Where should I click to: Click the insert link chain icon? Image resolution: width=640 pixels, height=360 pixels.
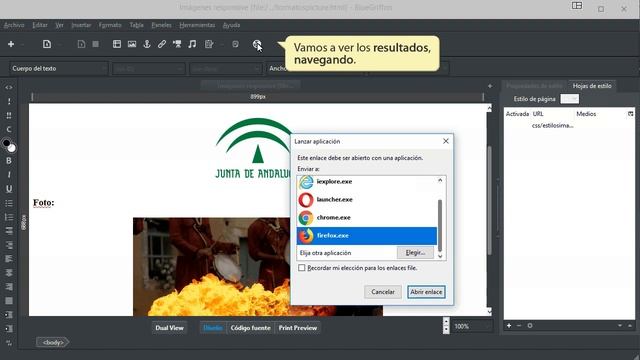point(162,44)
